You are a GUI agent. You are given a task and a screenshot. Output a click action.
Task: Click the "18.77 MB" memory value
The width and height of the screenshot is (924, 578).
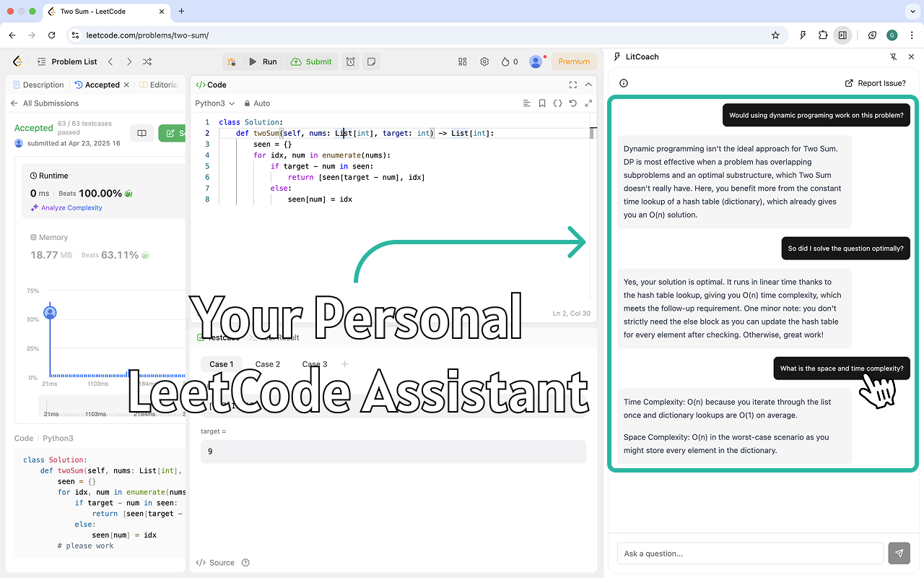(51, 255)
